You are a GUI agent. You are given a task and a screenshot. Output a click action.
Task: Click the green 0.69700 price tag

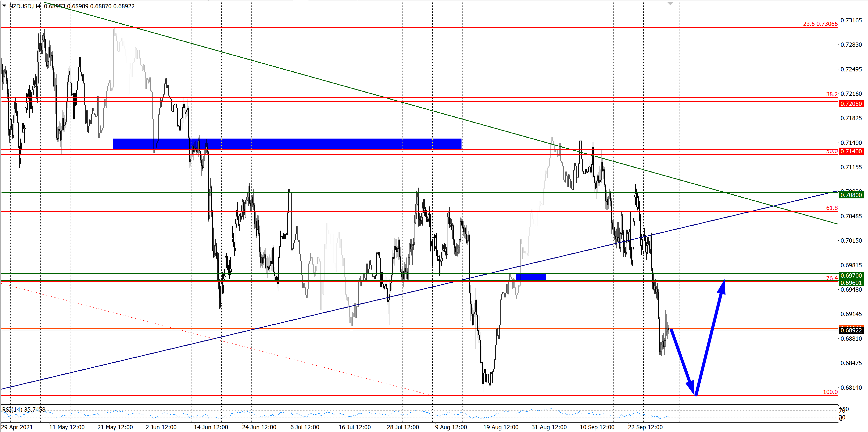851,276
